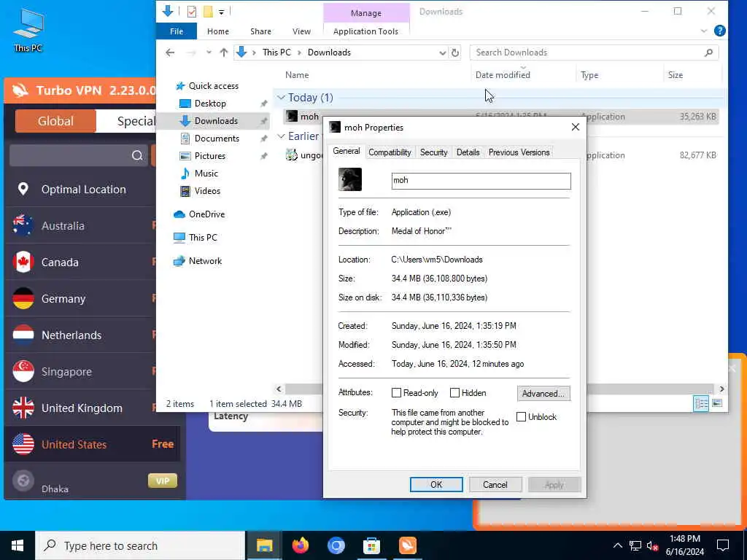The width and height of the screenshot is (747, 560).
Task: Click the moh file icon in Properties
Action: 349,179
